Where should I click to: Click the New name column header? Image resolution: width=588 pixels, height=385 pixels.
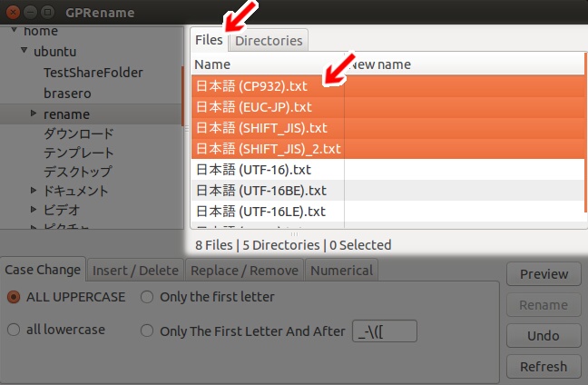pos(465,64)
